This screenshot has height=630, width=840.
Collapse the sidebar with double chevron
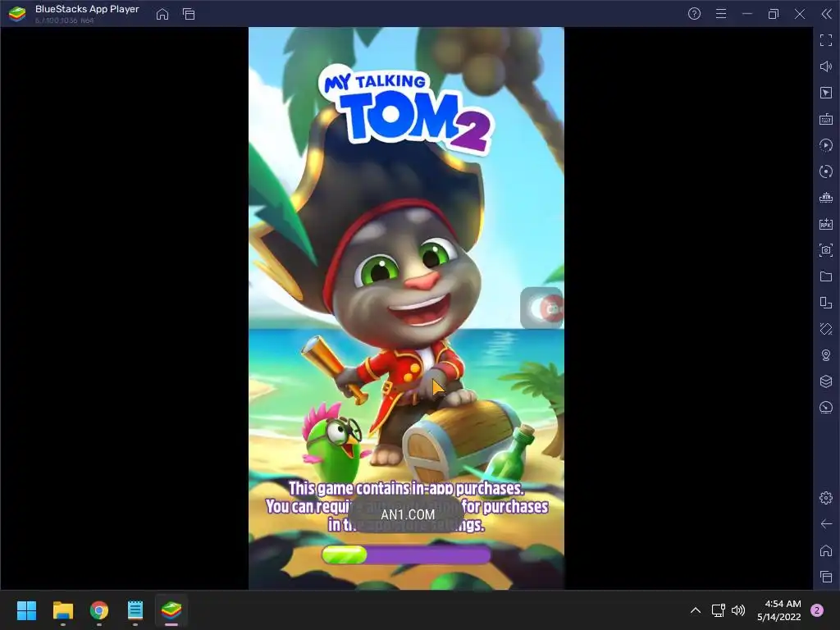[x=826, y=14]
